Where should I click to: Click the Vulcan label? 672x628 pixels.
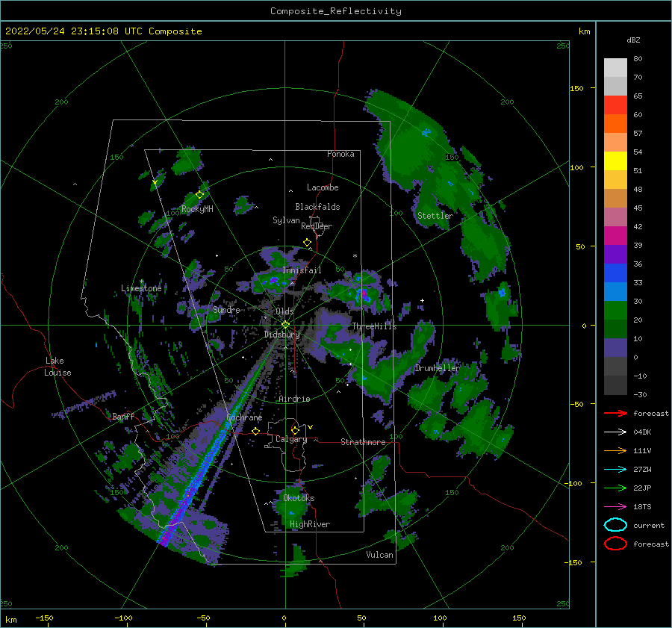pyautogui.click(x=380, y=555)
